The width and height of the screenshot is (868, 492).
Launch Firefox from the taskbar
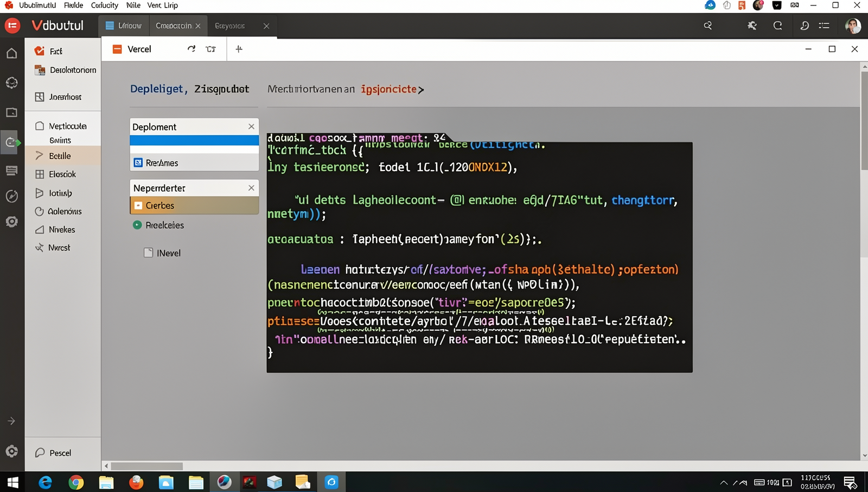(136, 482)
